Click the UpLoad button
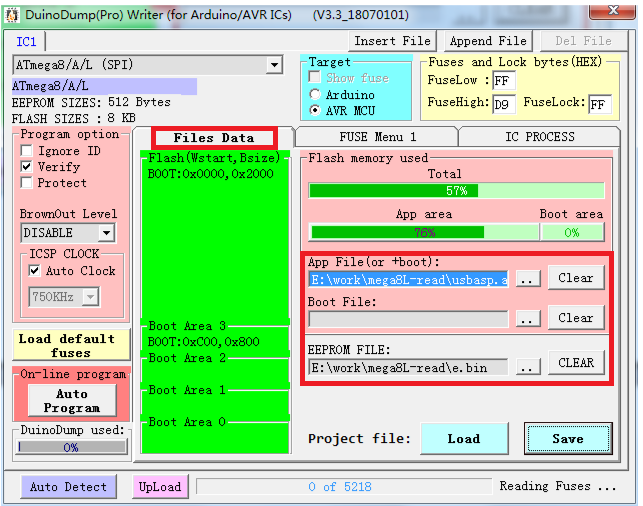 (160, 487)
